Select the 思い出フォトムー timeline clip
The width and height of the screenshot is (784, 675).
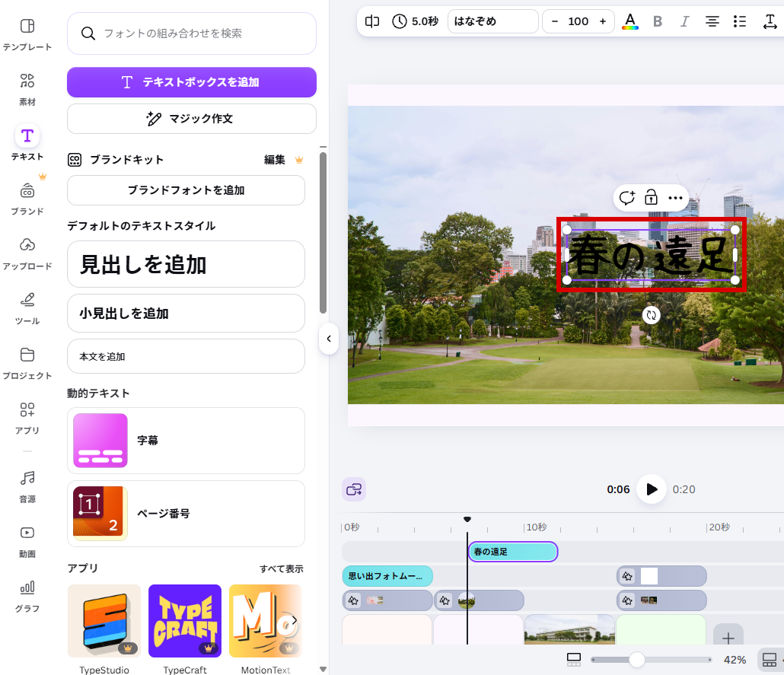(x=387, y=576)
